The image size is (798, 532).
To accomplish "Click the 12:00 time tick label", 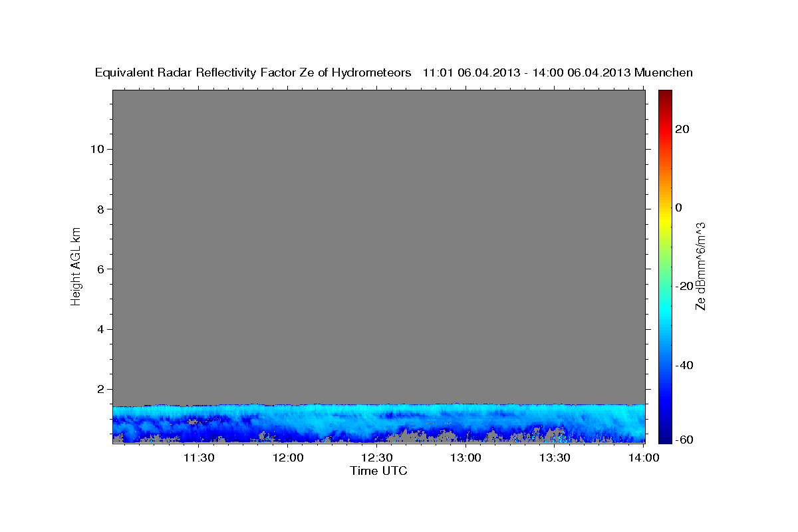I will [x=288, y=458].
